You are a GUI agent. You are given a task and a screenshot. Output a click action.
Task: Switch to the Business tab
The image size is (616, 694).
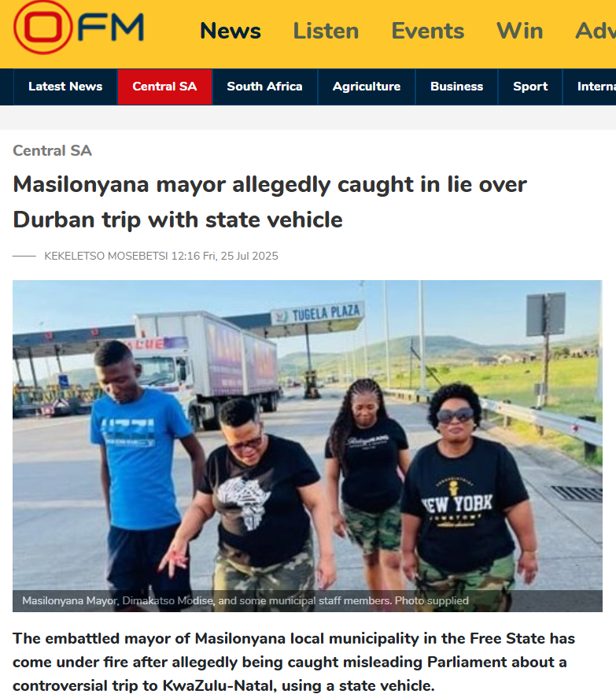[456, 87]
